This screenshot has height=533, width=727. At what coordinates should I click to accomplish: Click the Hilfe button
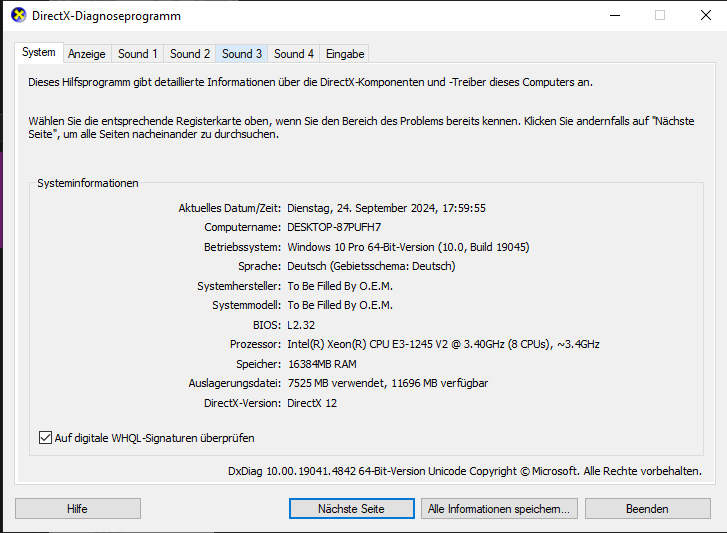pos(77,508)
